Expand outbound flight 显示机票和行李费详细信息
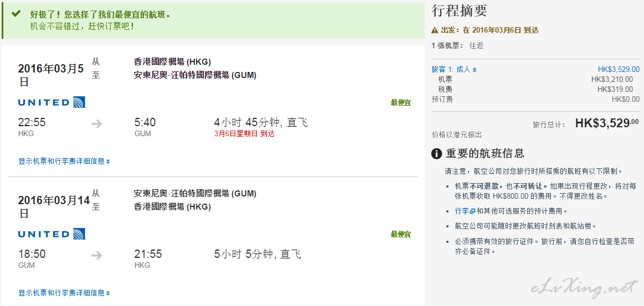The width and height of the screenshot is (644, 306). (x=64, y=161)
